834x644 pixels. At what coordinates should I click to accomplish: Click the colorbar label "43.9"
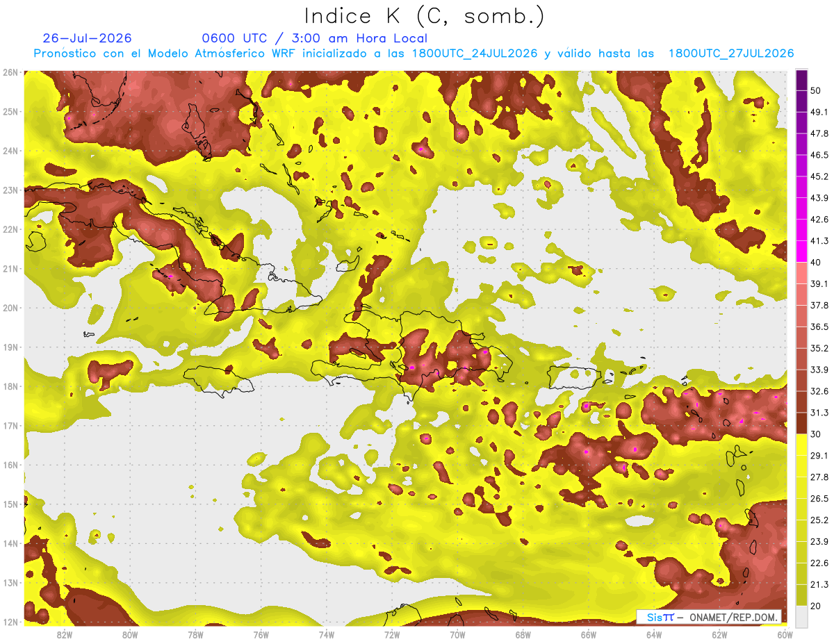[x=819, y=198]
